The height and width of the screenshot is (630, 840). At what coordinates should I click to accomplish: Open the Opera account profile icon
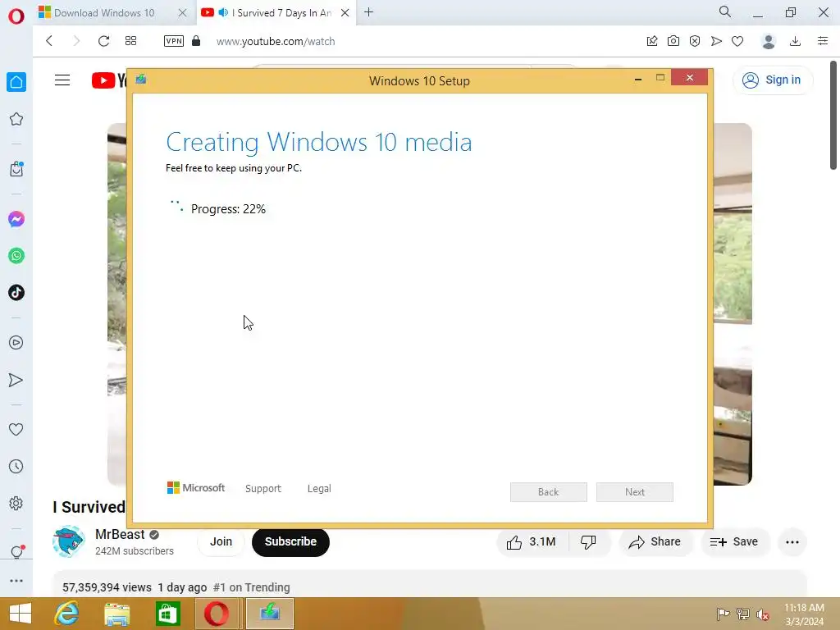tap(769, 41)
